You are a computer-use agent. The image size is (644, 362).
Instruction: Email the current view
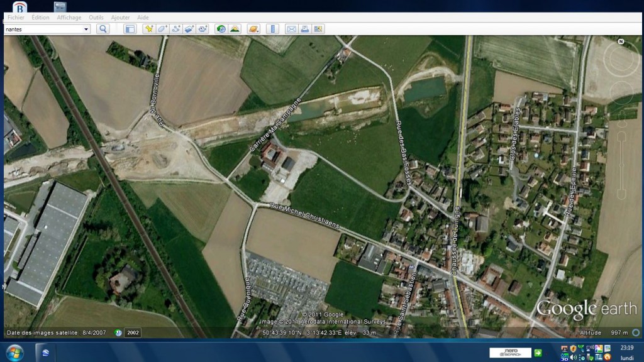pyautogui.click(x=291, y=29)
